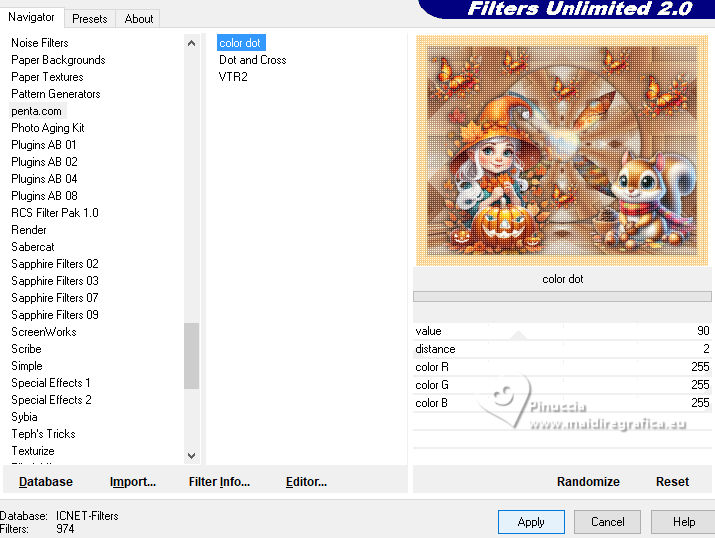Viewport: 715px width, 538px height.
Task: Select the Sapphire Filters 07 category
Action: point(55,298)
